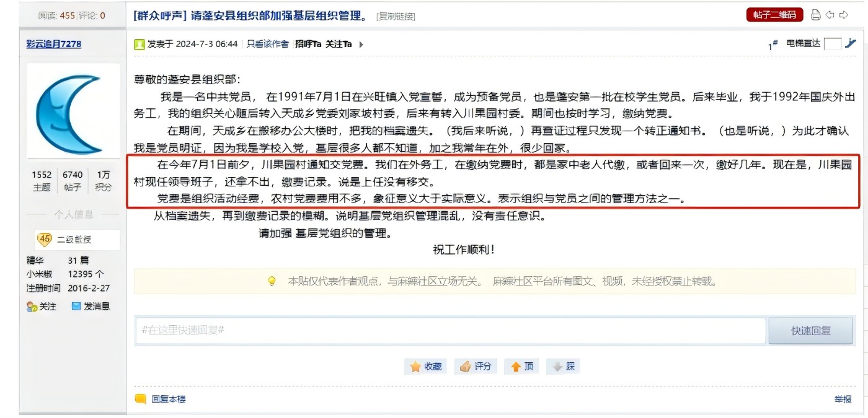This screenshot has width=868, height=418.
Task: Rate the post with 评分 button
Action: coord(476,367)
